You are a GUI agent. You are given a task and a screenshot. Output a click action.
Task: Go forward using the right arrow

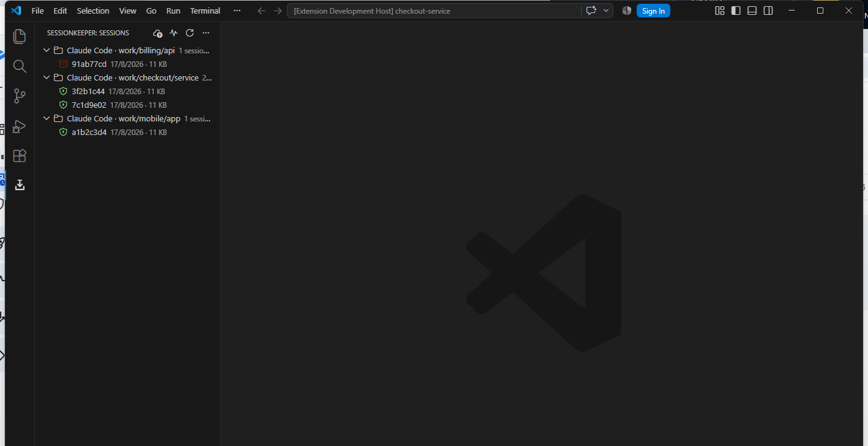(x=278, y=11)
